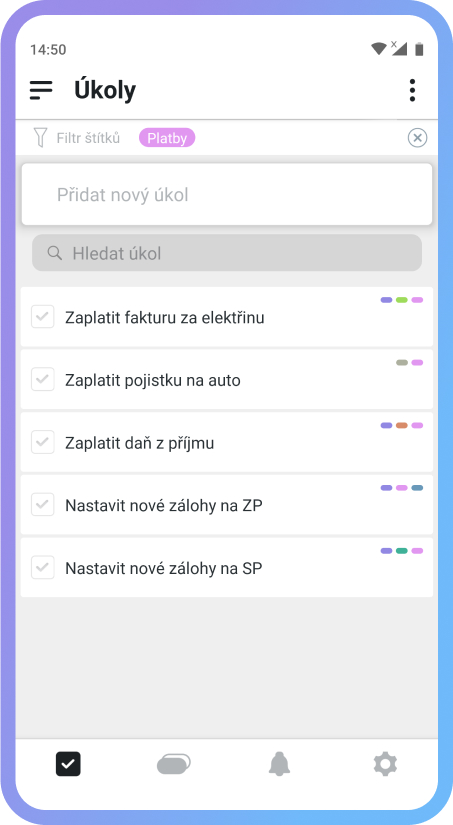Open settings with the gear icon
Image resolution: width=453 pixels, height=825 pixels.
[385, 764]
